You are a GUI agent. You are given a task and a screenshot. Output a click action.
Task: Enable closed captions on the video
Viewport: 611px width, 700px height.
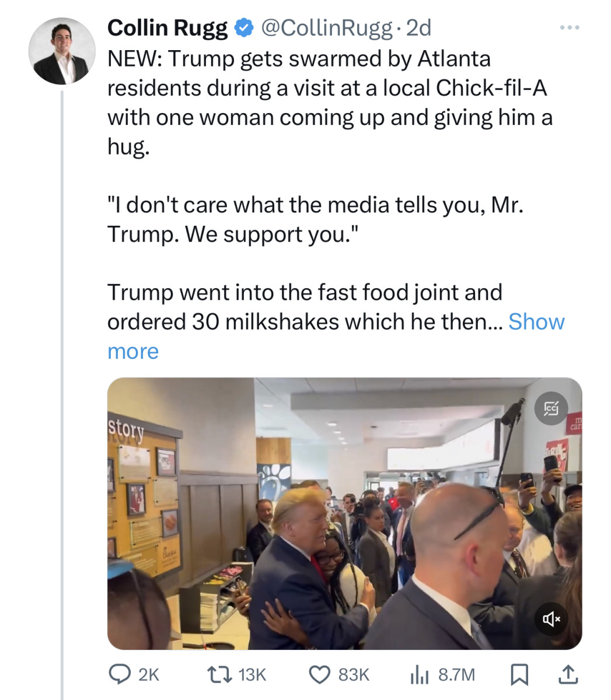(x=551, y=409)
